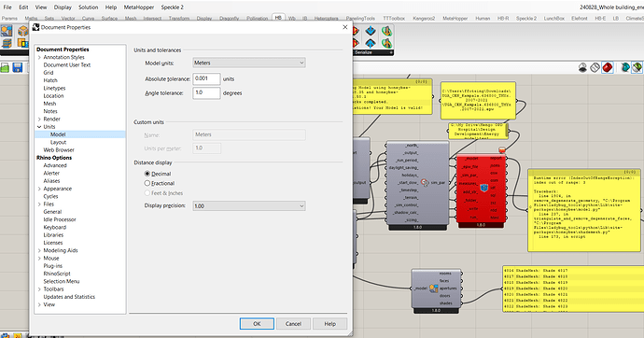The image size is (644, 338).
Task: Click the 'shades' output of model component
Action: pos(445,303)
